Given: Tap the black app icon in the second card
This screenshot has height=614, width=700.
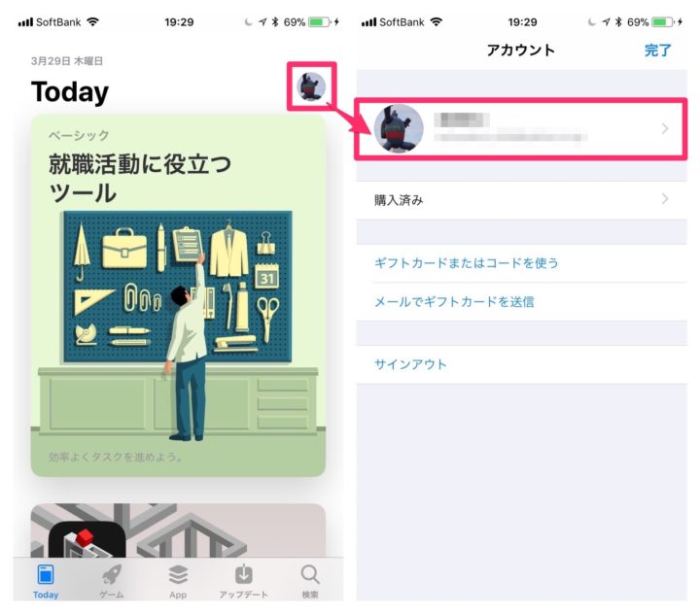Looking at the screenshot, I should (87, 539).
